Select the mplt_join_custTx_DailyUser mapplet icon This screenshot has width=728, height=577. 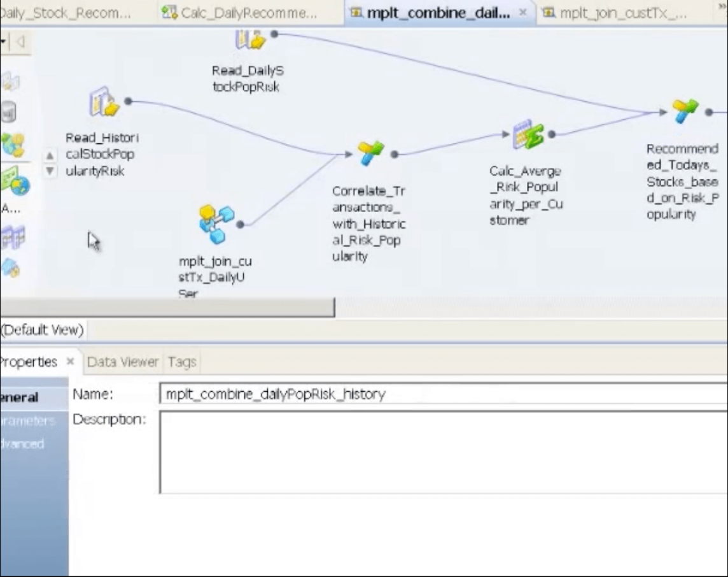tap(216, 224)
